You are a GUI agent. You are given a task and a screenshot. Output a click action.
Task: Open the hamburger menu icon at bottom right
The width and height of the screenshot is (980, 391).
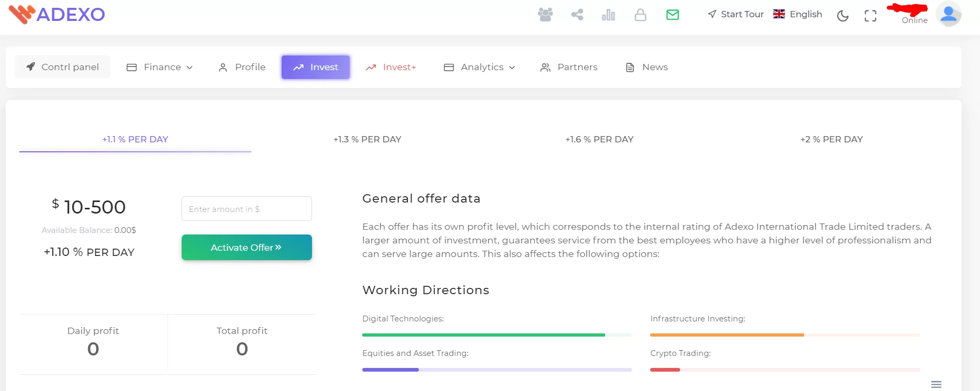click(x=937, y=384)
